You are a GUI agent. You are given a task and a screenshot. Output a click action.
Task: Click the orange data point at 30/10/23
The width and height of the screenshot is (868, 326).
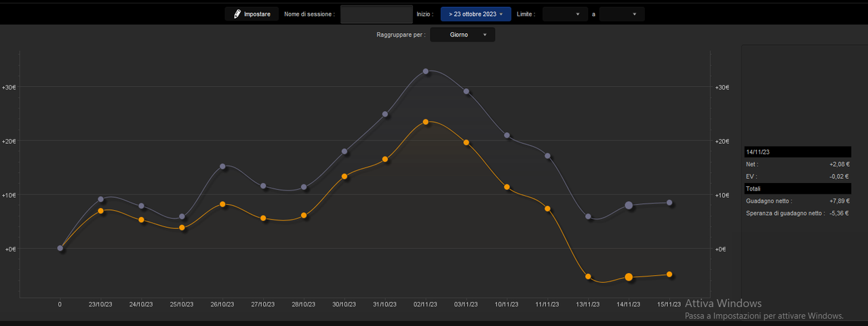pyautogui.click(x=344, y=176)
